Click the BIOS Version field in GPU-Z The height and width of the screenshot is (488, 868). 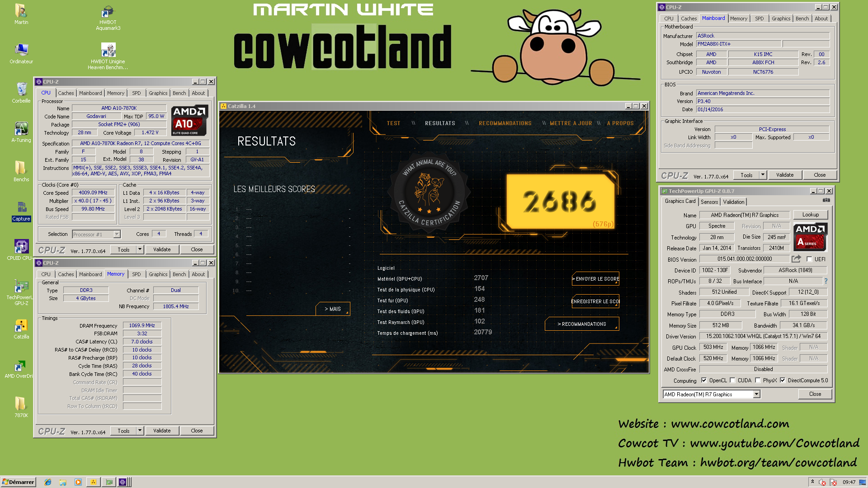(x=744, y=259)
